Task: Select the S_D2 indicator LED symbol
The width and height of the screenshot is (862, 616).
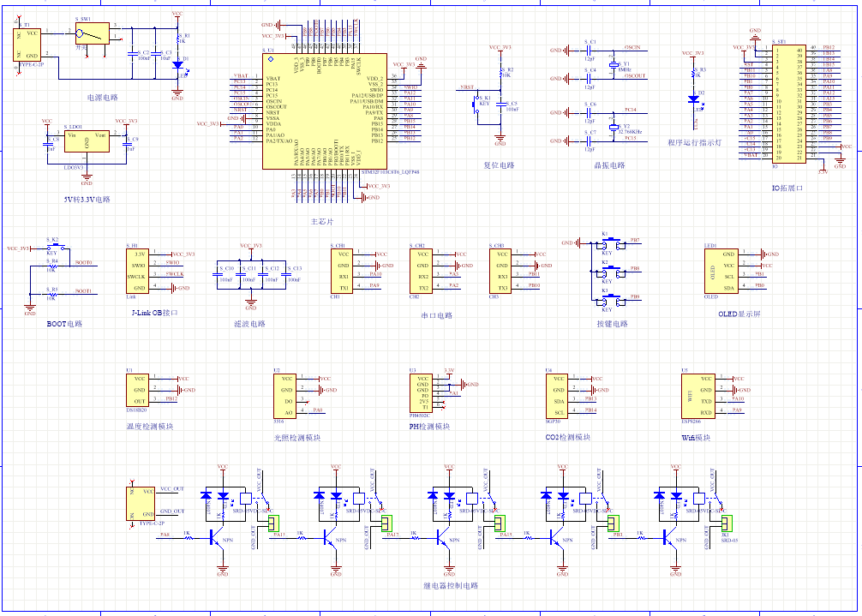Action: point(693,99)
